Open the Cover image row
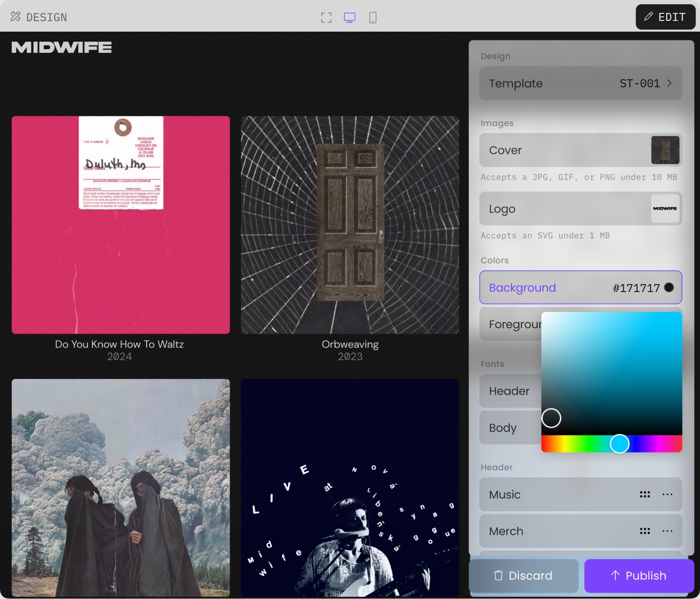Screen dimensions: 700x599 580,150
